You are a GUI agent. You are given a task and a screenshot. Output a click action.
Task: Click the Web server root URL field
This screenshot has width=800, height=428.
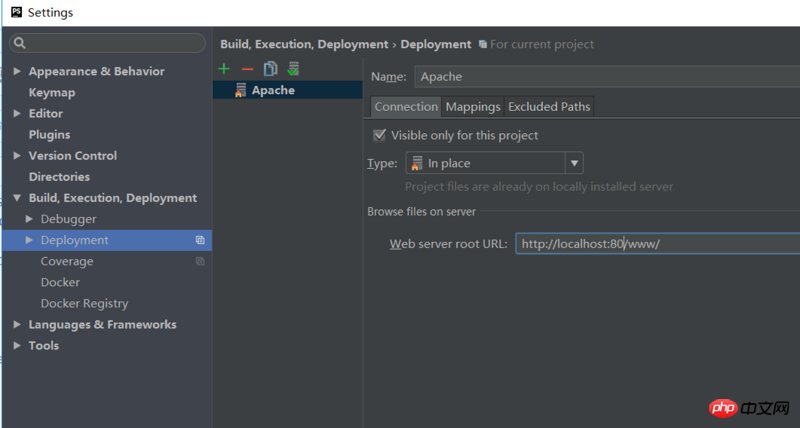click(x=657, y=244)
